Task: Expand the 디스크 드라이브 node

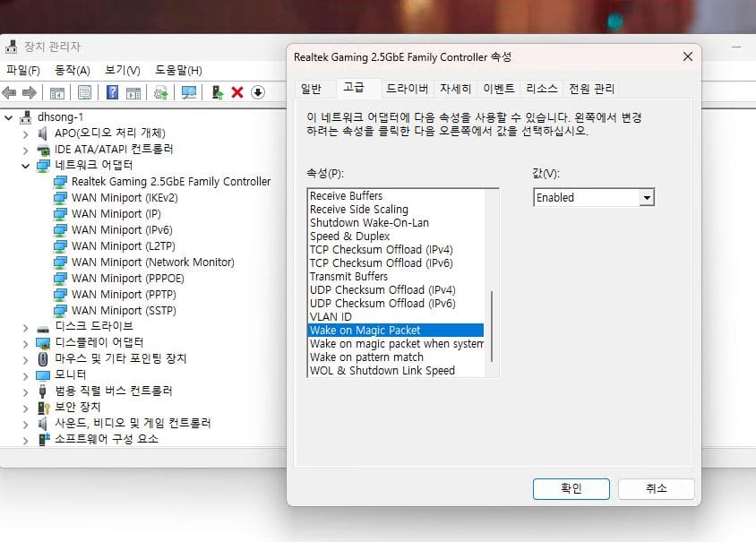Action: pyautogui.click(x=26, y=328)
